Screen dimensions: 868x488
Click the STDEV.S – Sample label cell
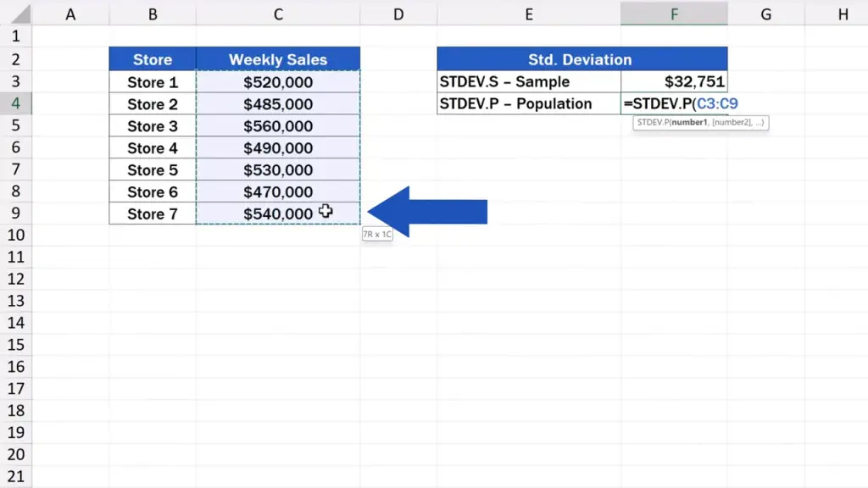tap(528, 82)
